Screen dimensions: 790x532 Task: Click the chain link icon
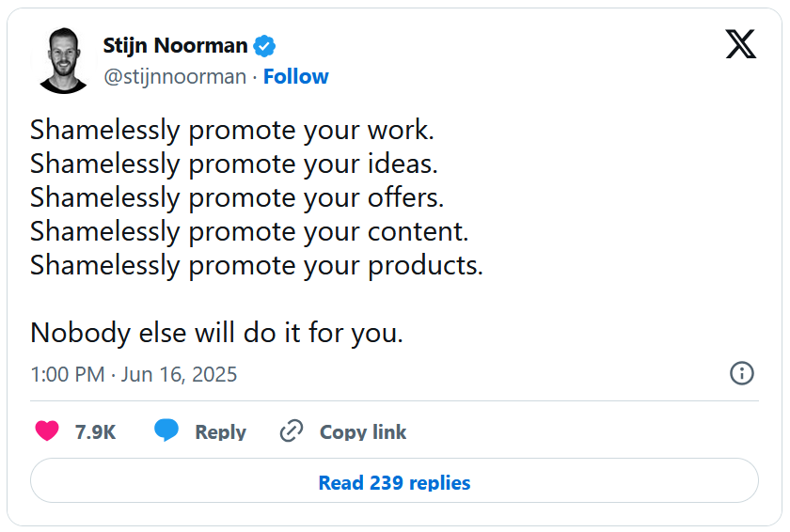(292, 430)
